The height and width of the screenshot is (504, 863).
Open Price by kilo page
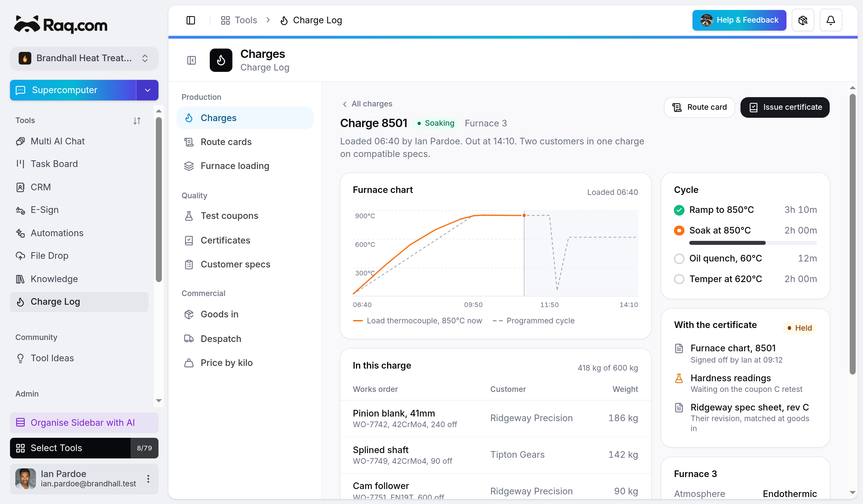coord(245,363)
